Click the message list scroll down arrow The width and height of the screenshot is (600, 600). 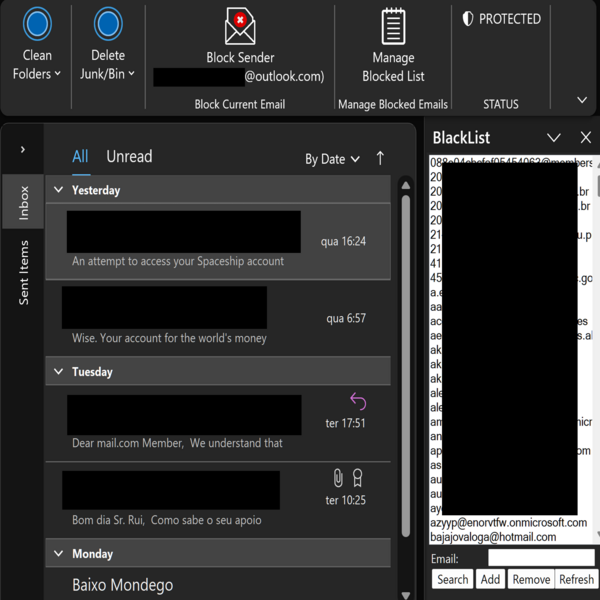(x=406, y=595)
